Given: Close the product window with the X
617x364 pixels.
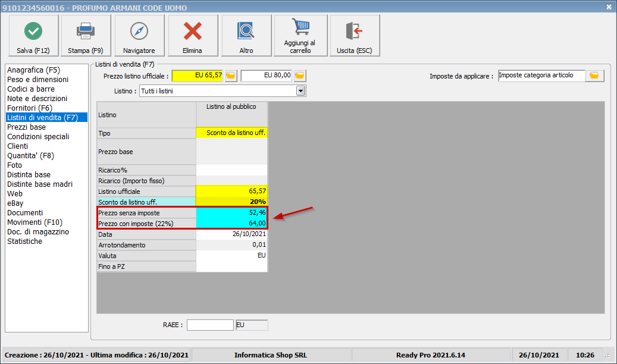Looking at the screenshot, I should pos(609,7).
